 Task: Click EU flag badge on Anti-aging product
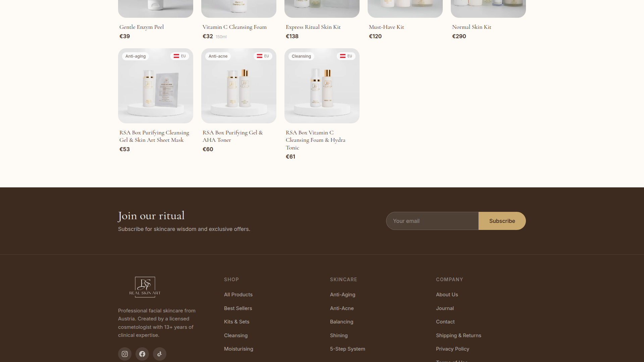pos(180,56)
